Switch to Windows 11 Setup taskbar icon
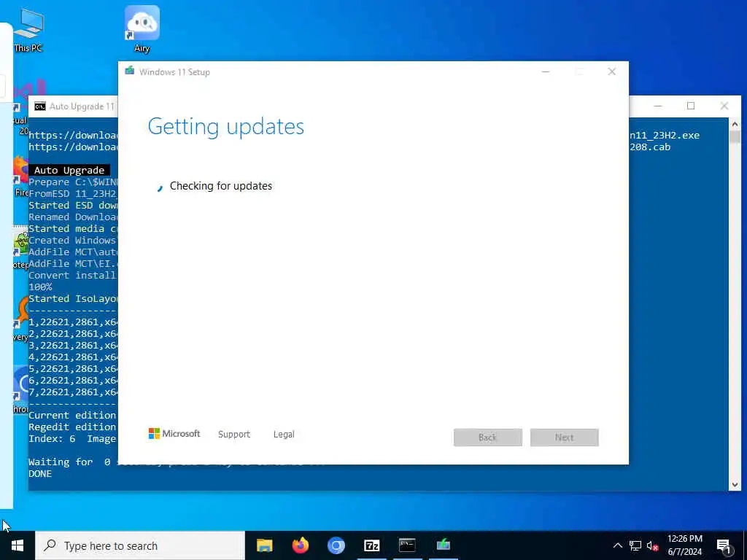Image resolution: width=747 pixels, height=560 pixels. [x=443, y=545]
